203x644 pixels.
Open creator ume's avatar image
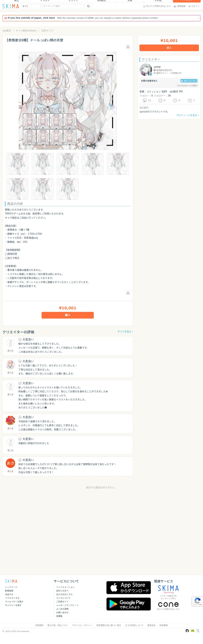pos(146,70)
